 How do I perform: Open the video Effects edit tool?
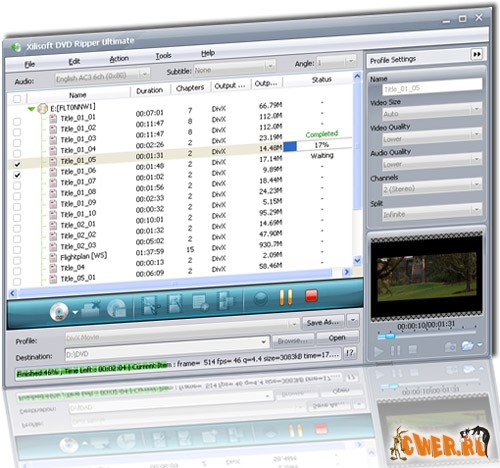[175, 303]
